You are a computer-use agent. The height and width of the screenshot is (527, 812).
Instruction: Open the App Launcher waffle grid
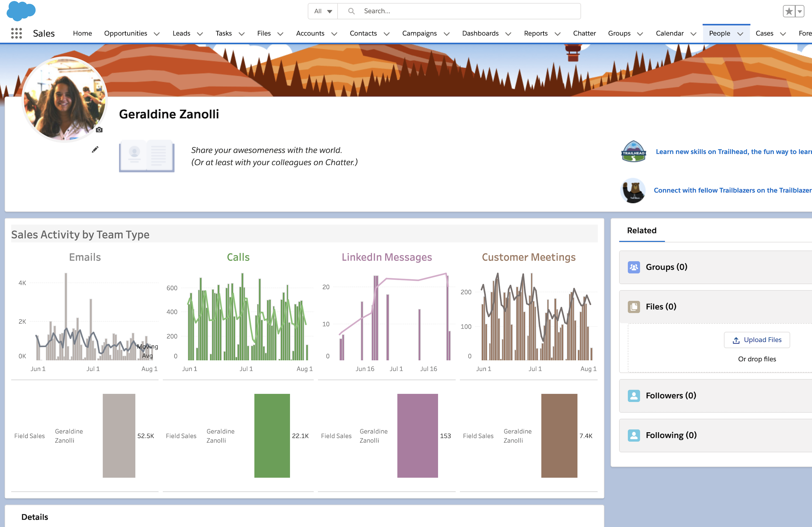point(16,33)
